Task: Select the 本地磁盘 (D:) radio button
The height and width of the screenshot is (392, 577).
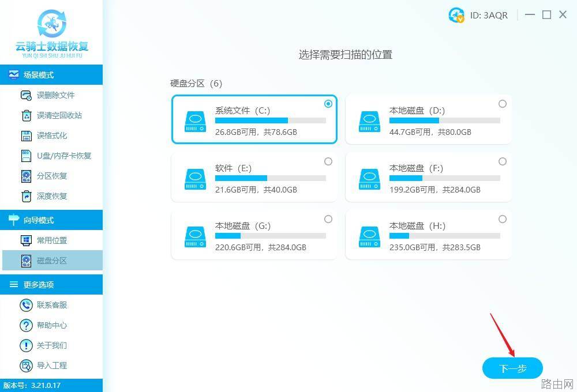Action: pyautogui.click(x=503, y=104)
